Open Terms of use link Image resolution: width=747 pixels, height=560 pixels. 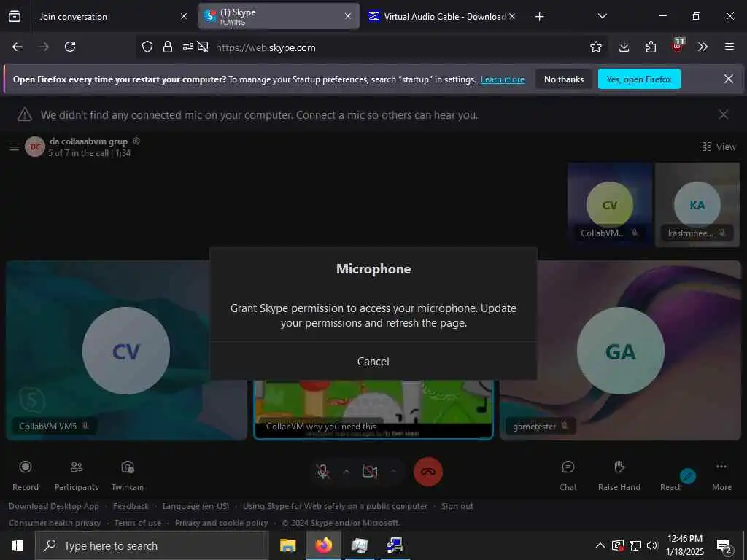138,523
